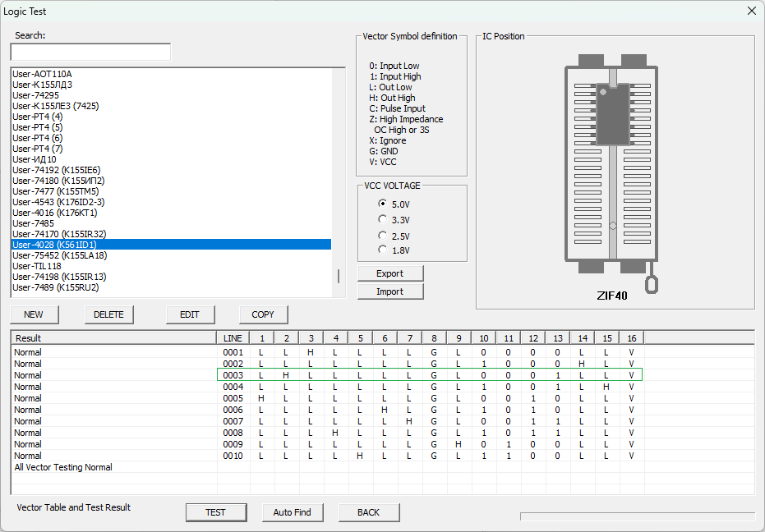The image size is (765, 532).
Task: Close the Logic Test window
Action: pos(751,11)
